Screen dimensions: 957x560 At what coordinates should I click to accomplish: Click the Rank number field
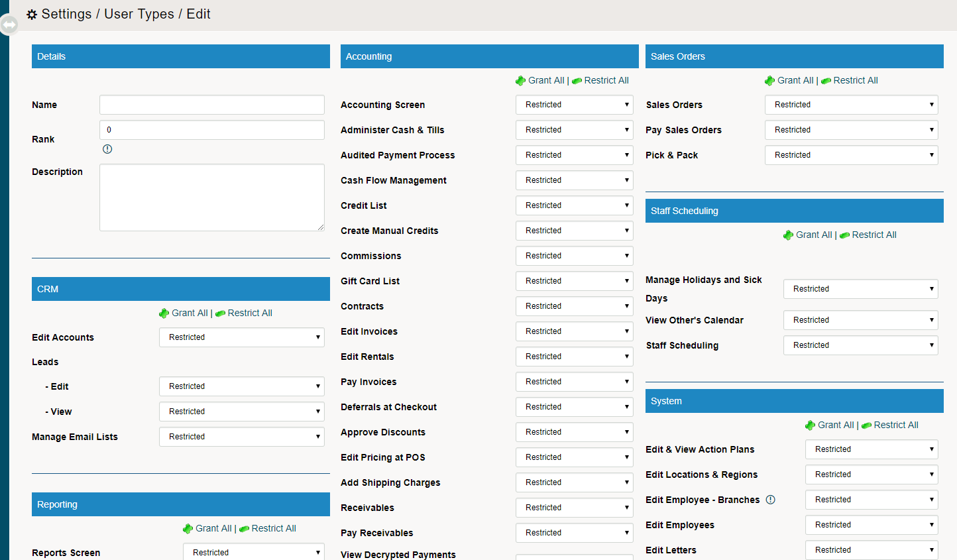211,130
